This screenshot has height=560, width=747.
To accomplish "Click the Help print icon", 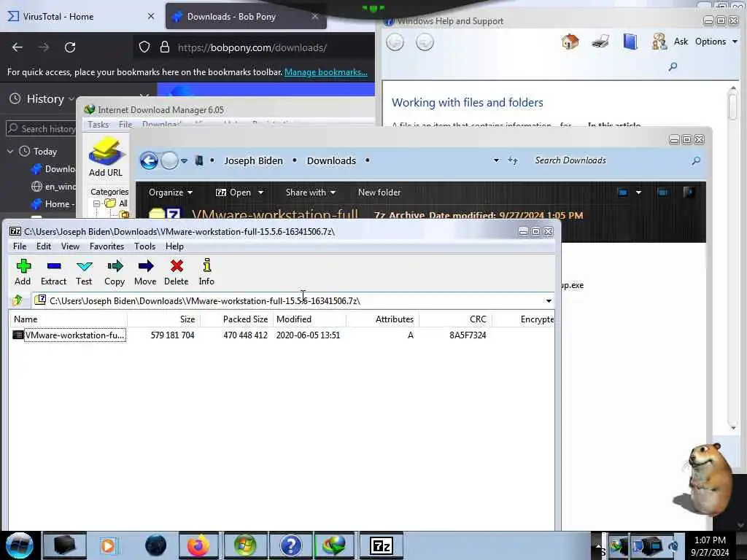I will click(x=600, y=42).
